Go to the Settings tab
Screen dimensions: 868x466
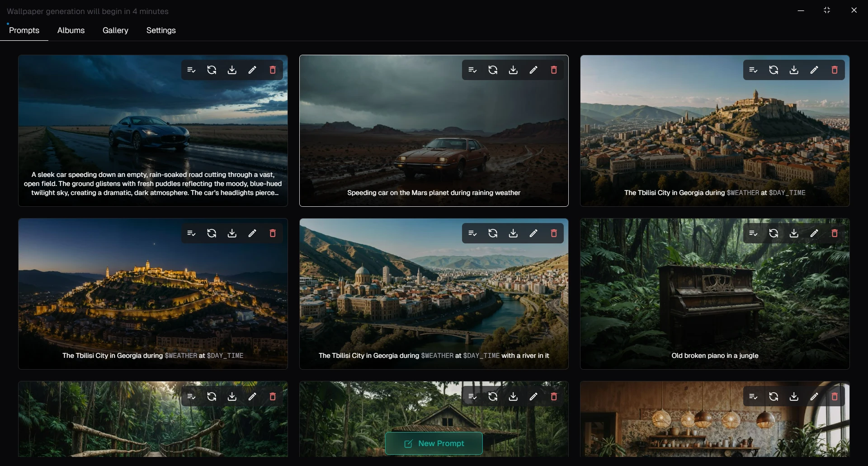(161, 30)
